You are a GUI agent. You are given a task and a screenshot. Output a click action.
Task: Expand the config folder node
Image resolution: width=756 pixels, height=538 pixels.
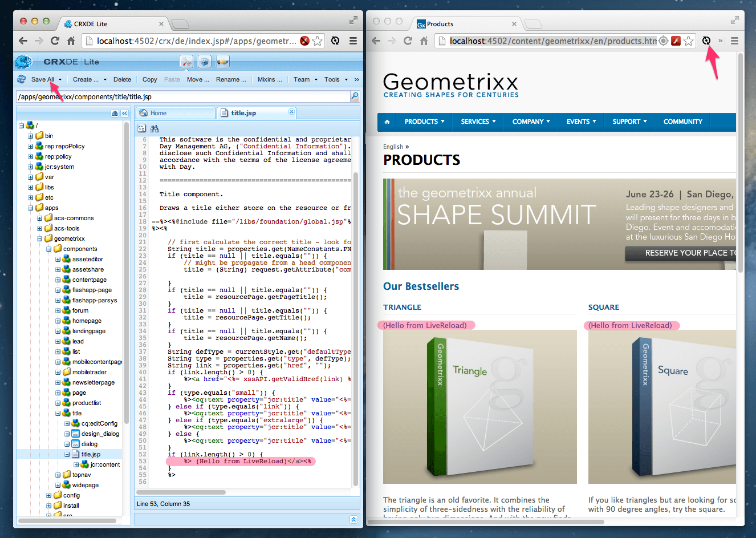point(49,495)
